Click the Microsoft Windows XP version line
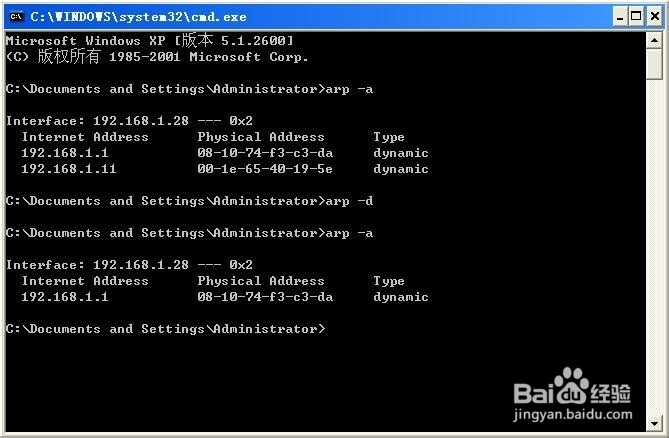669x438 pixels. click(x=150, y=41)
